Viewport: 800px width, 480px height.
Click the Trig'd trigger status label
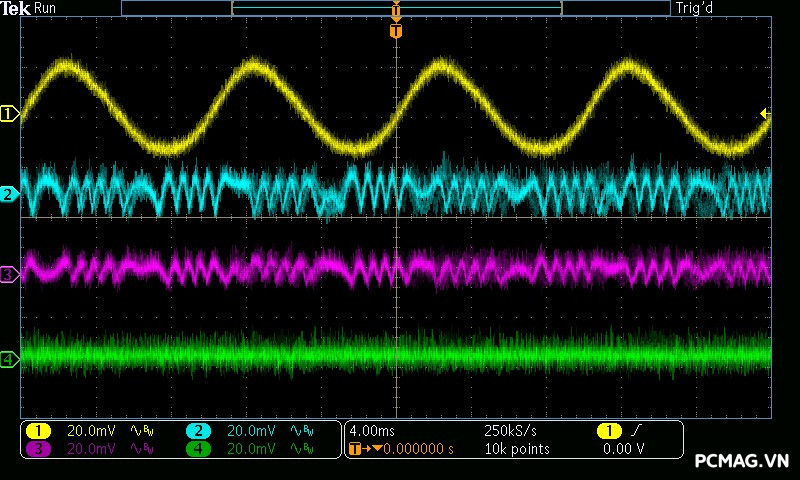click(x=697, y=8)
